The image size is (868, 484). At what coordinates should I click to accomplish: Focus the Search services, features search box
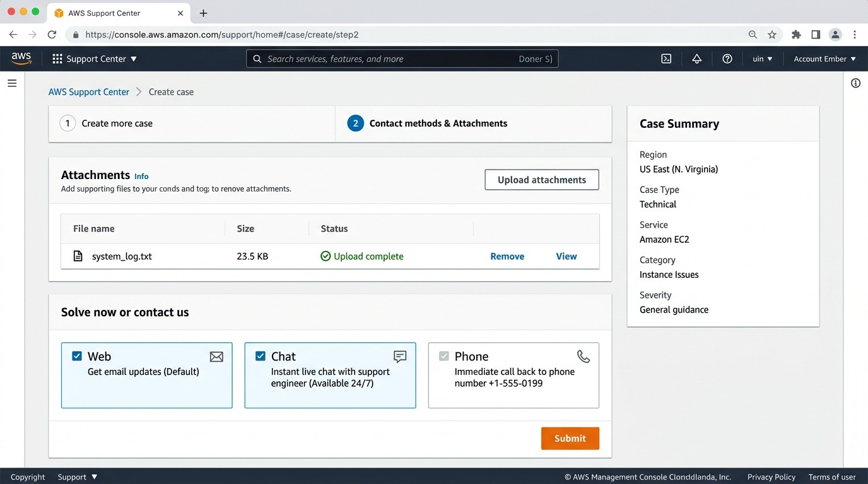(402, 59)
